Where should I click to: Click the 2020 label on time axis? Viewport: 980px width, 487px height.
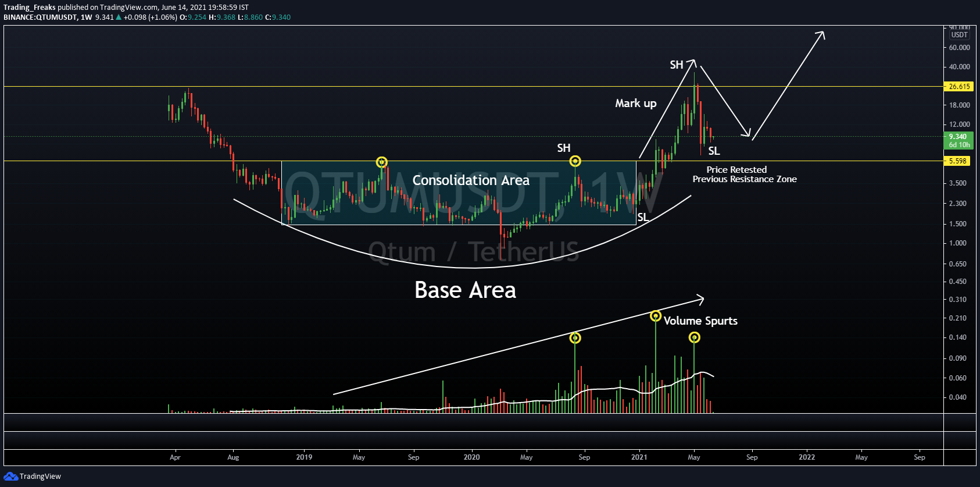click(x=471, y=457)
